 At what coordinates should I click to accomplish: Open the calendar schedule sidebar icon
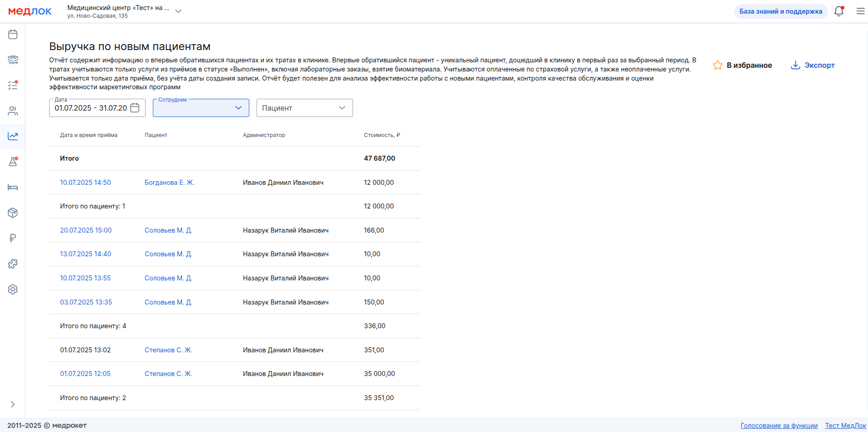(13, 35)
